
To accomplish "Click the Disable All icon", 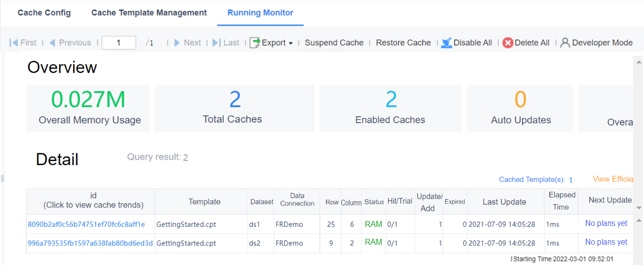I will [446, 43].
